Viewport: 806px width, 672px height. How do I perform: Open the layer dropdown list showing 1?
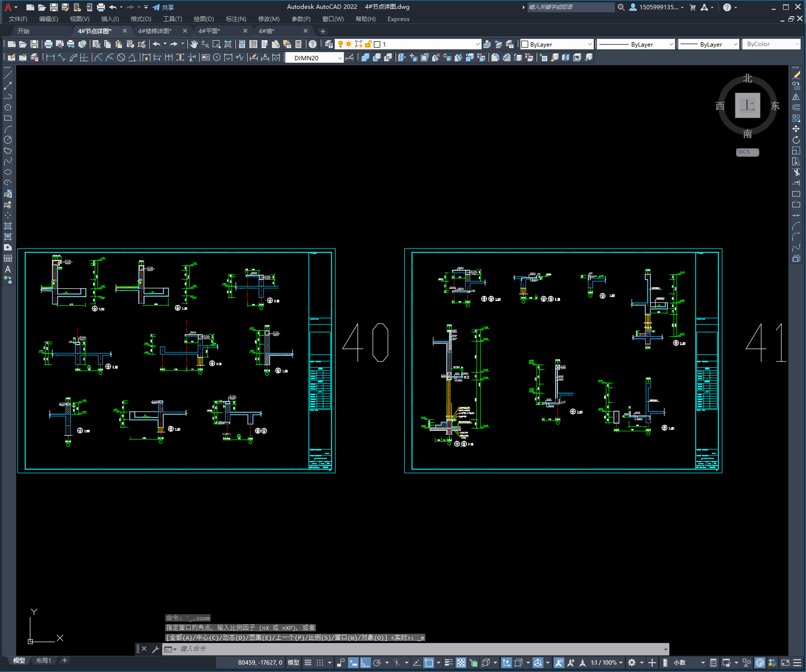408,44
